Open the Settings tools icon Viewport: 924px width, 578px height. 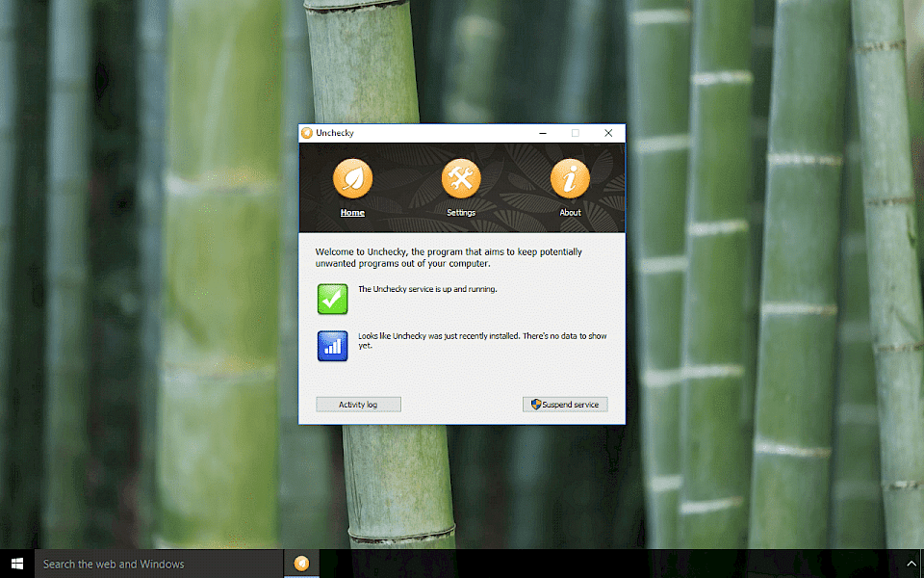click(x=461, y=178)
